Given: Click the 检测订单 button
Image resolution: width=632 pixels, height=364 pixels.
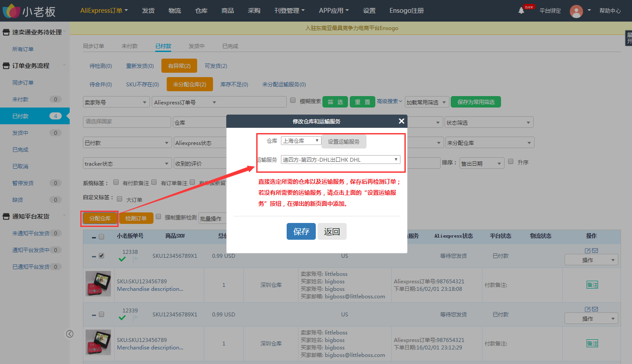Looking at the screenshot, I should [136, 218].
